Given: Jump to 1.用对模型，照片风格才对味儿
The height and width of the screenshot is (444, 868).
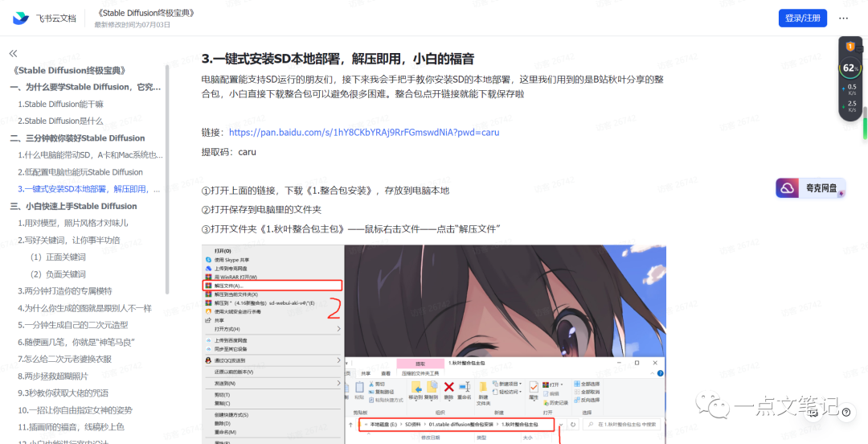Looking at the screenshot, I should pos(72,223).
